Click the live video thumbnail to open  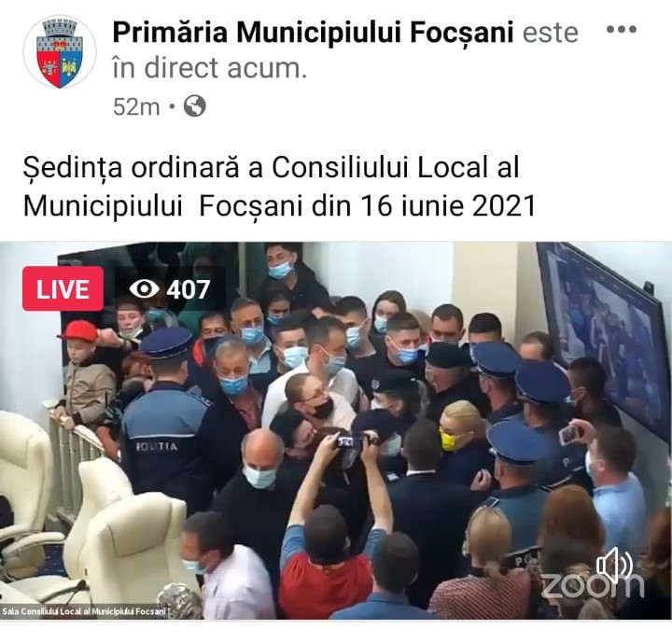336,430
